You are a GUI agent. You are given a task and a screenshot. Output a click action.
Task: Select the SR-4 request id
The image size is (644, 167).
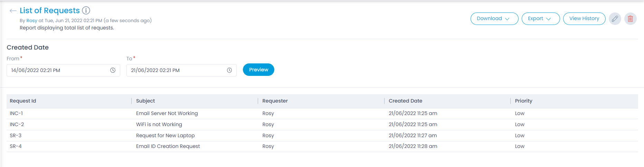point(16,146)
